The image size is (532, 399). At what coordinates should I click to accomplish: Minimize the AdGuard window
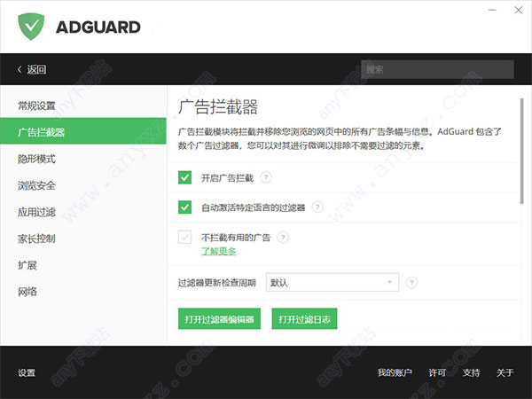492,10
